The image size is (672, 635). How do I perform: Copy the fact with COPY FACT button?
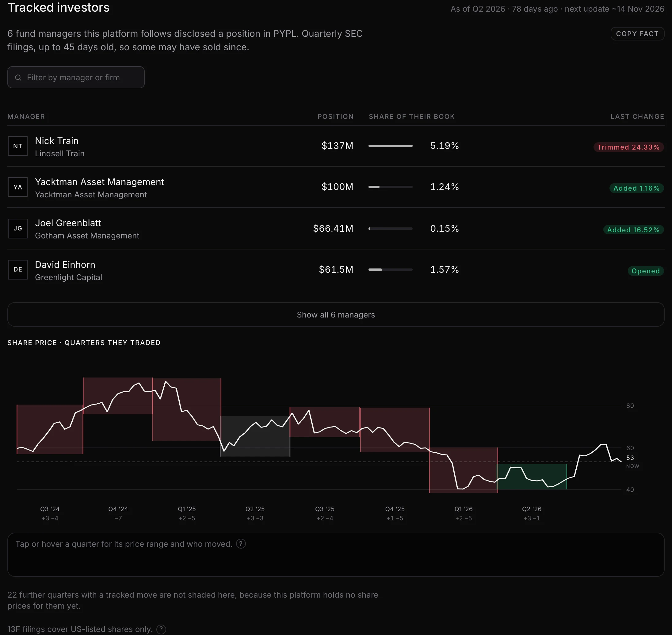[637, 33]
